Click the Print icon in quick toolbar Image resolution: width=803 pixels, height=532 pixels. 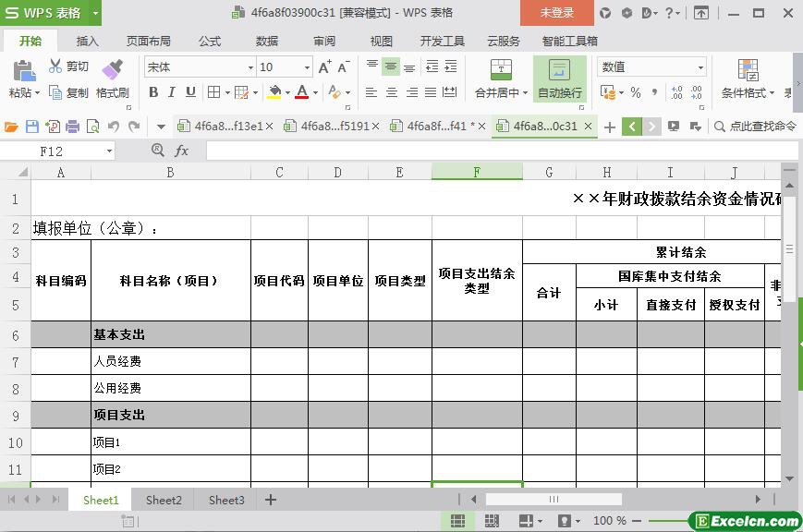coord(73,127)
